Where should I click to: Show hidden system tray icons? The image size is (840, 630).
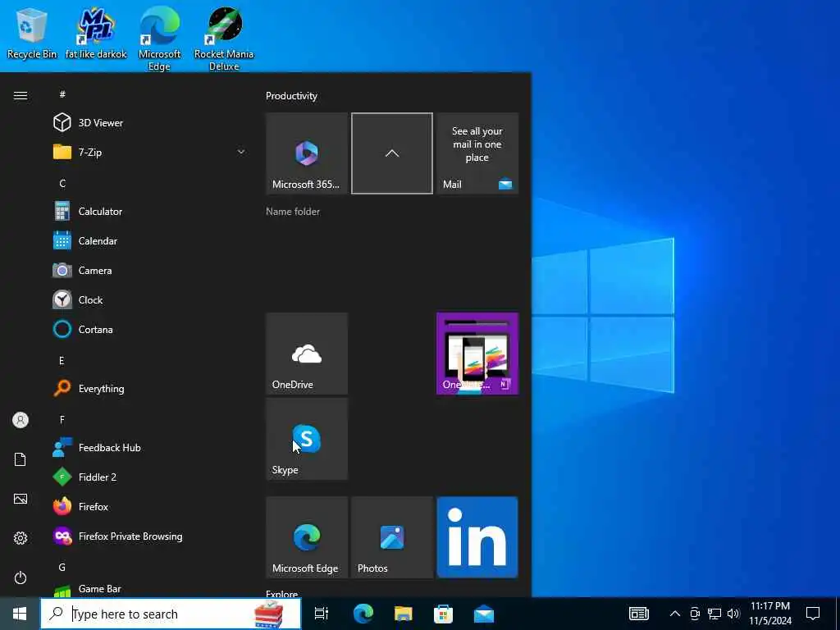point(675,614)
